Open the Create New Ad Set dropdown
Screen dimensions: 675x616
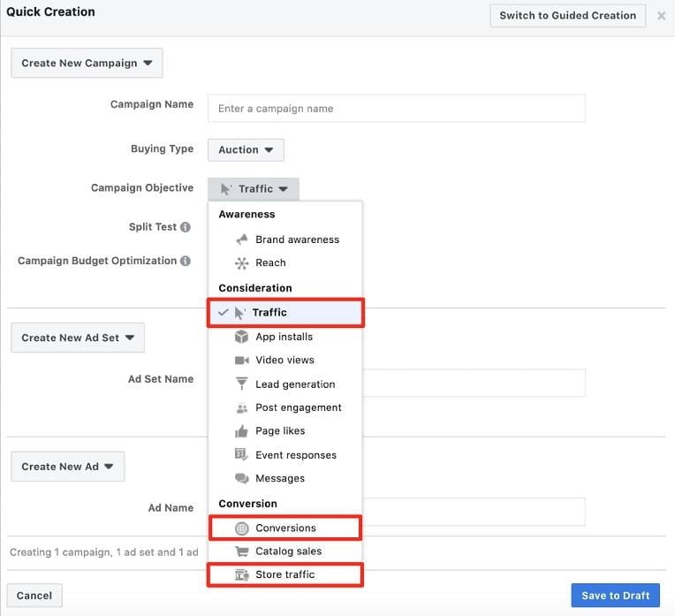click(78, 338)
